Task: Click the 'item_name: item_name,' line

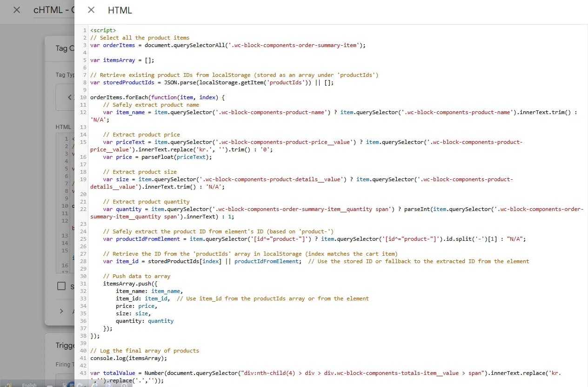Action: [149, 291]
